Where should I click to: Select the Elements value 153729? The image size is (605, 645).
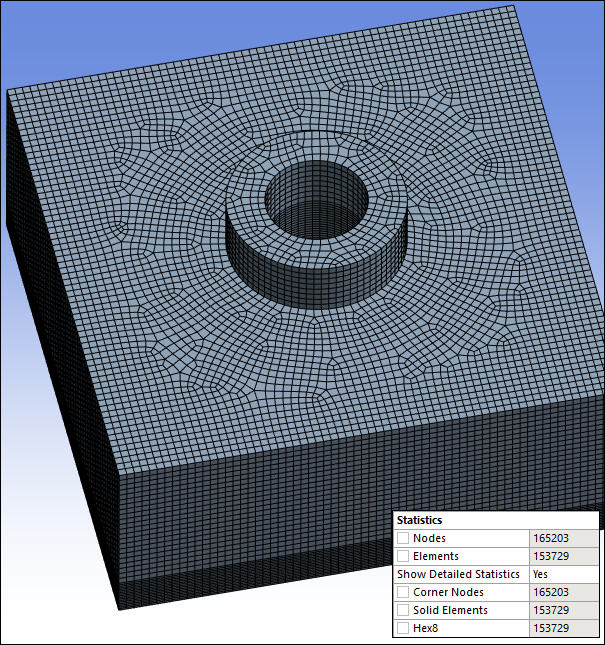click(563, 556)
